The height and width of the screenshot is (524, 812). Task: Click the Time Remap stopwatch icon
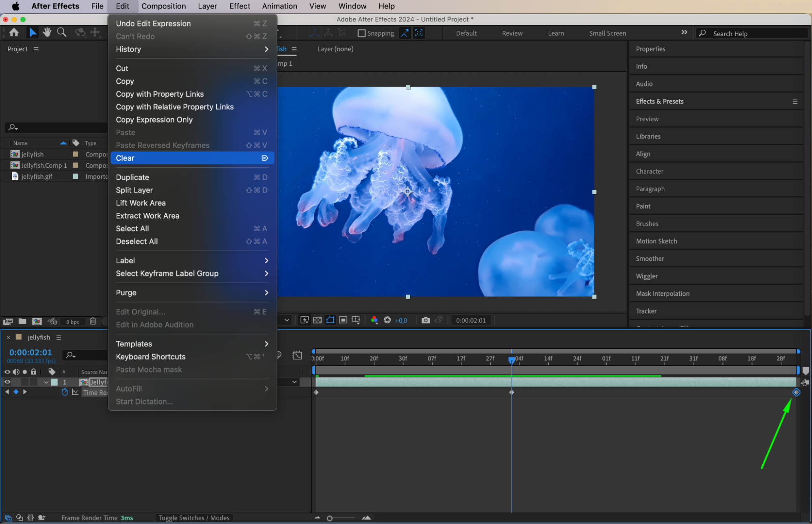pyautogui.click(x=65, y=392)
